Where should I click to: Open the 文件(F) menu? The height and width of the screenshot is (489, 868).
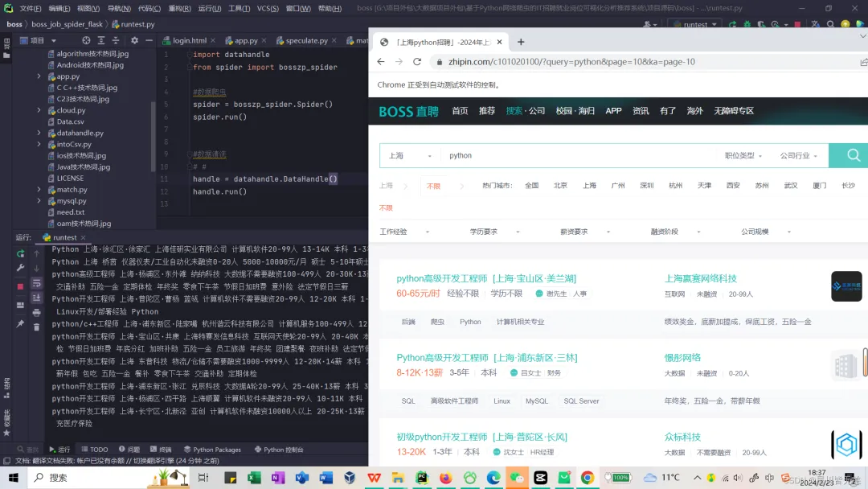click(x=31, y=8)
